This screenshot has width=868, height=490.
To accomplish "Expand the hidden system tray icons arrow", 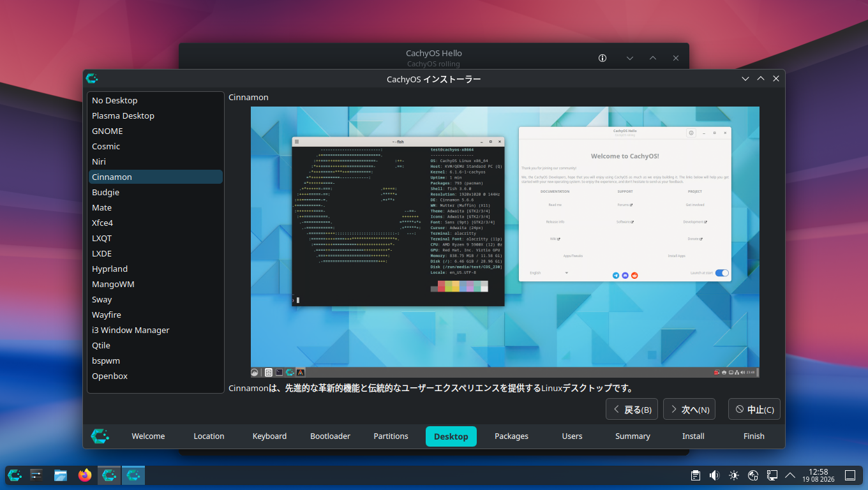I will click(790, 475).
